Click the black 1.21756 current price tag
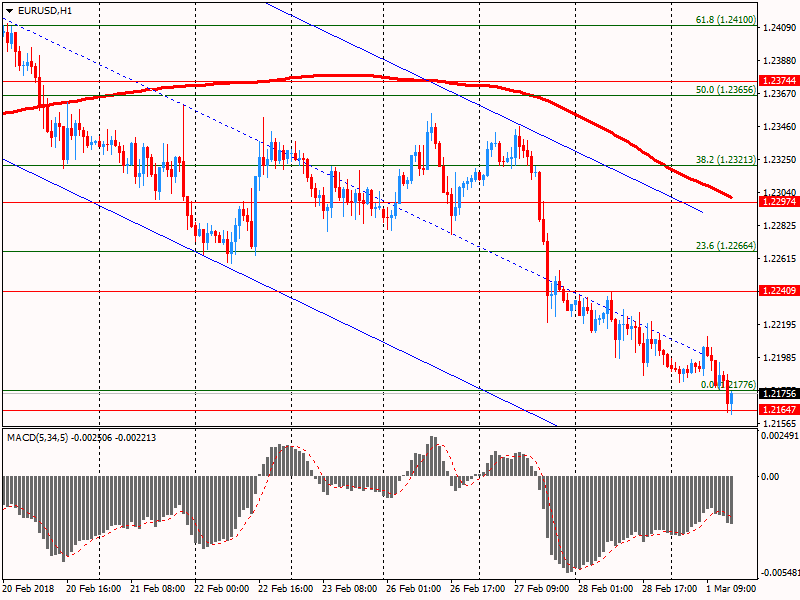This screenshot has width=800, height=600. click(x=778, y=393)
